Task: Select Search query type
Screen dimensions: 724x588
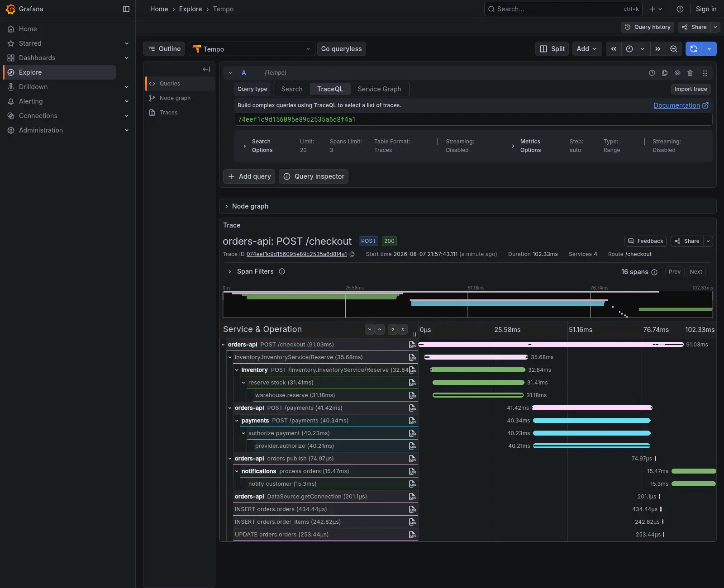Action: pyautogui.click(x=292, y=89)
